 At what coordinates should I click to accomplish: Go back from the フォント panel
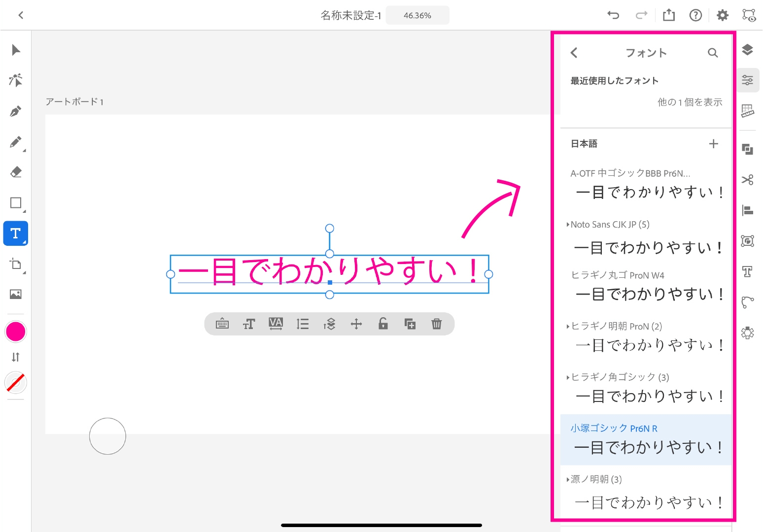(x=574, y=53)
